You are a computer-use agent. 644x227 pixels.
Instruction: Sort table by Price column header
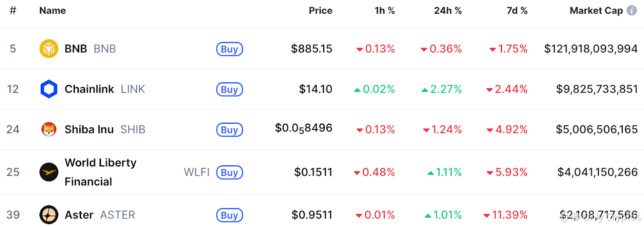320,10
